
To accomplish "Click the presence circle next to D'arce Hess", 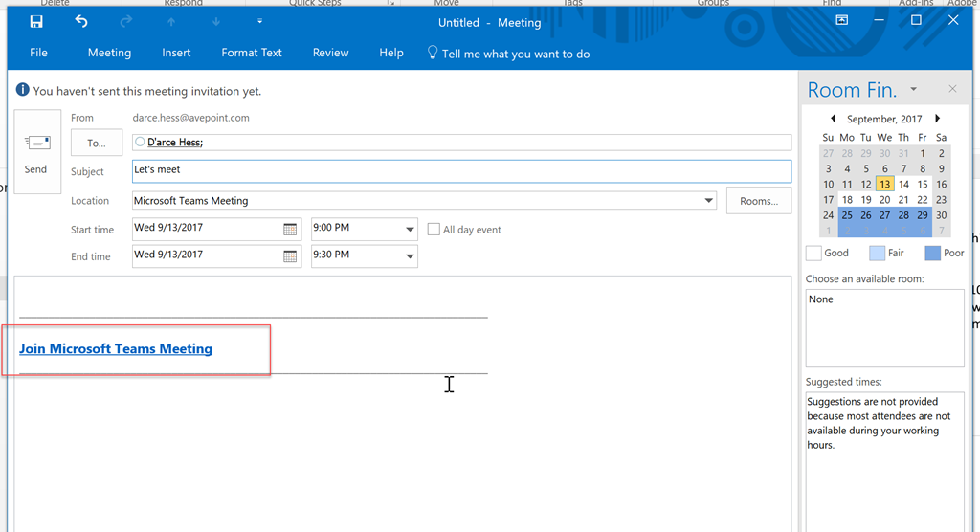I will click(140, 142).
